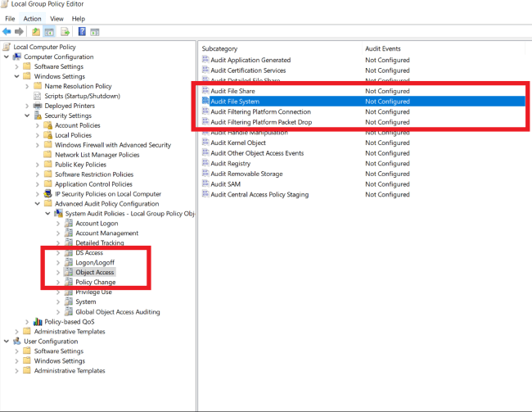Viewport: 532px width, 412px height.
Task: Select Name Resolution Policy
Action: click(78, 86)
